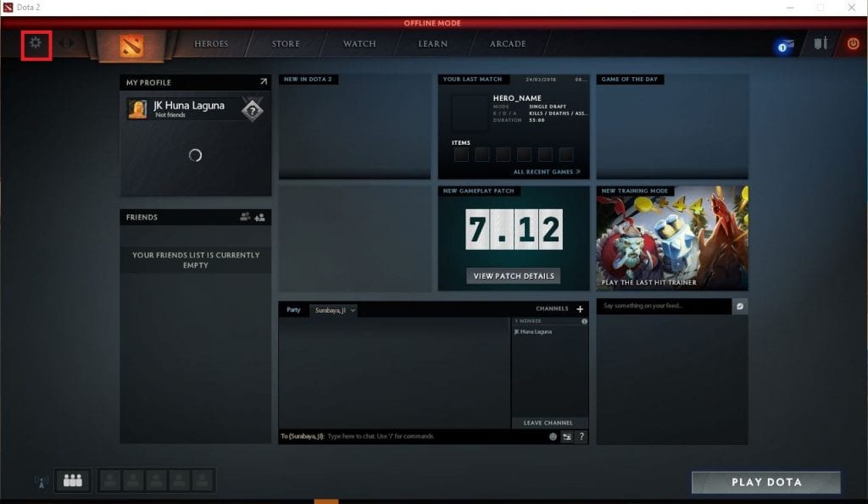Click the FRIENDS panel header
Viewport: 868px width, 504px height.
point(196,217)
